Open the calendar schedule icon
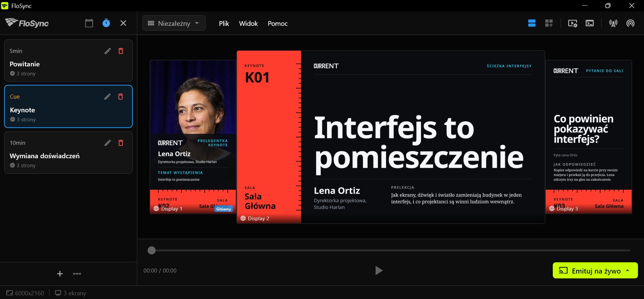 89,23
